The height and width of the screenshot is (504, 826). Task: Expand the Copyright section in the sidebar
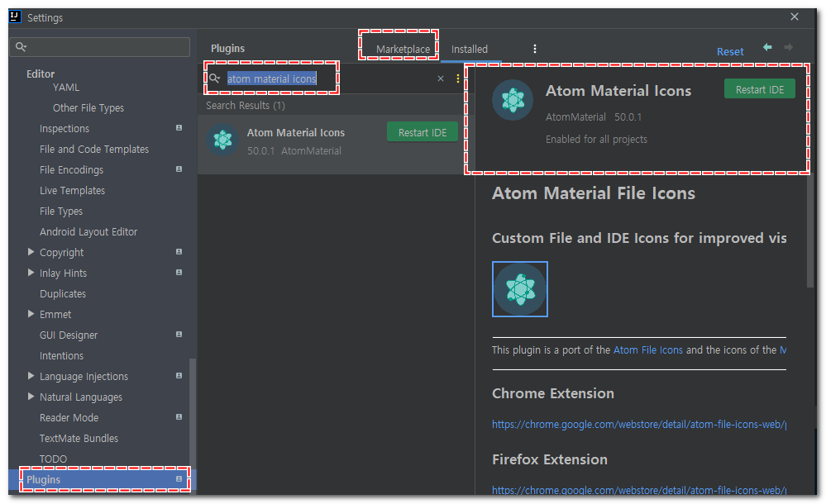(x=31, y=252)
